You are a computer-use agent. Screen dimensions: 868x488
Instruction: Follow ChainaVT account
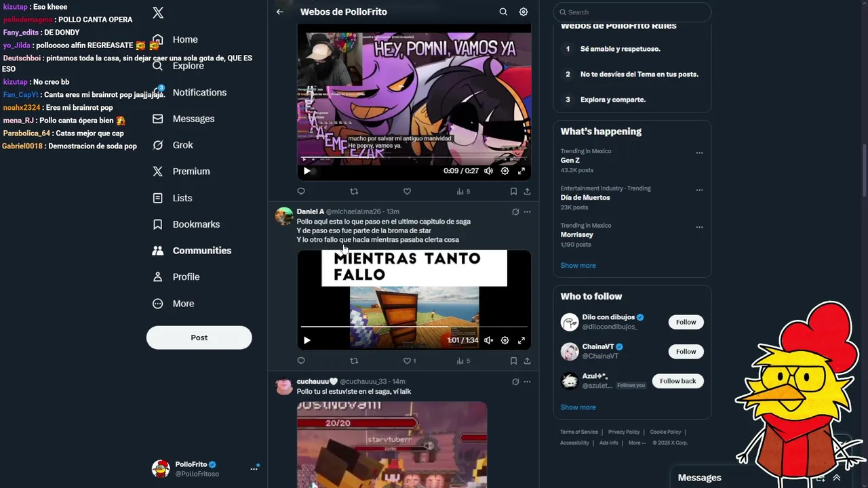tap(686, 351)
